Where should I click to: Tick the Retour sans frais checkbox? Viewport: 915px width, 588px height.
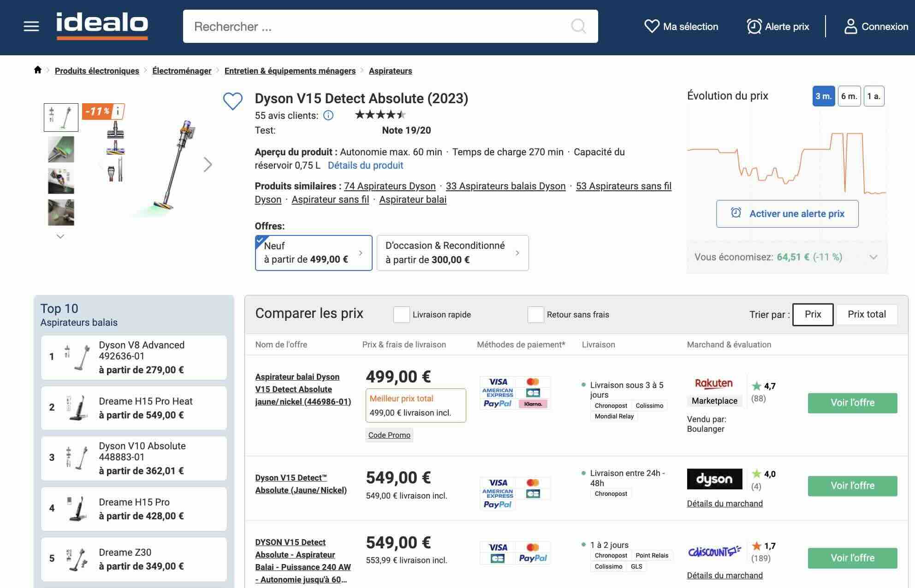(535, 315)
